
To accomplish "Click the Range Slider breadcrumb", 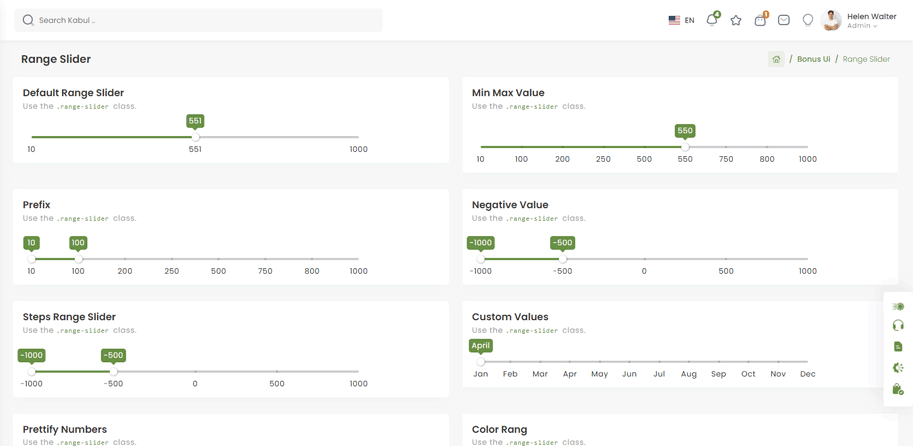I will (866, 59).
